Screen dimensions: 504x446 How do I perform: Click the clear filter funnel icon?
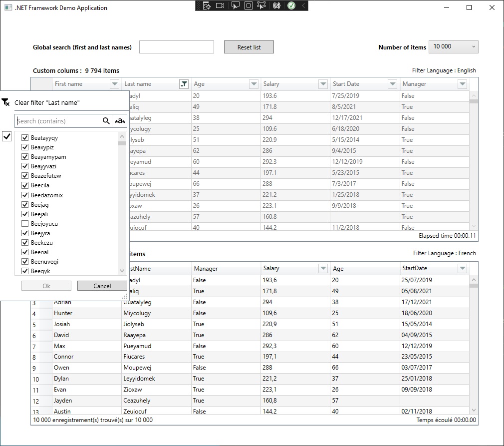(6, 102)
